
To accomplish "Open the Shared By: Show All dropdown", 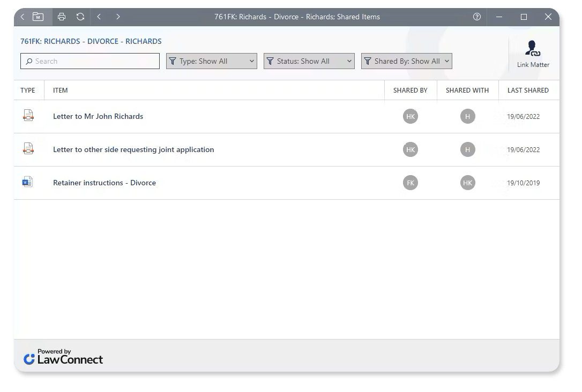I will 406,61.
